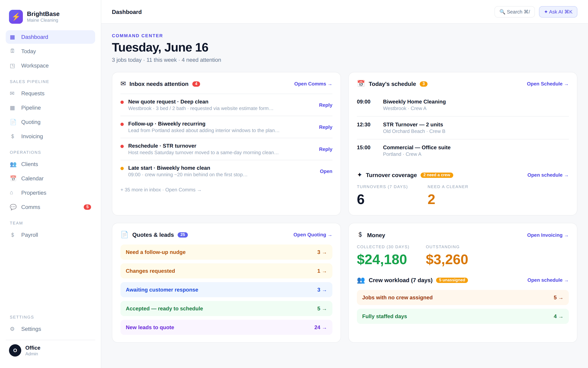This screenshot has height=368, width=588.
Task: Navigate to Properties in Operations
Action: pos(50,193)
